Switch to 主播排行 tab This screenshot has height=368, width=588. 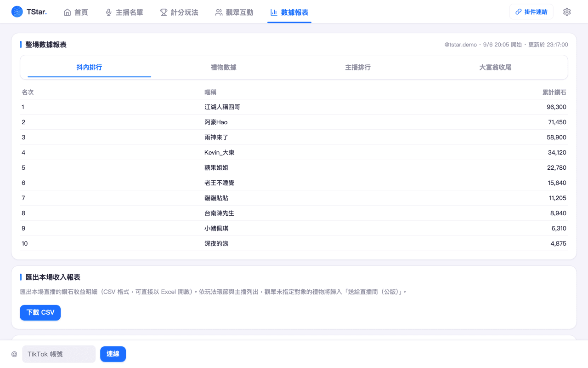pos(358,67)
